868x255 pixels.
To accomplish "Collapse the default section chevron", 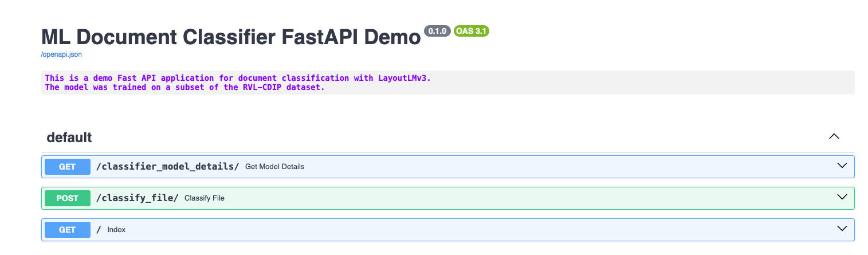I will 834,137.
